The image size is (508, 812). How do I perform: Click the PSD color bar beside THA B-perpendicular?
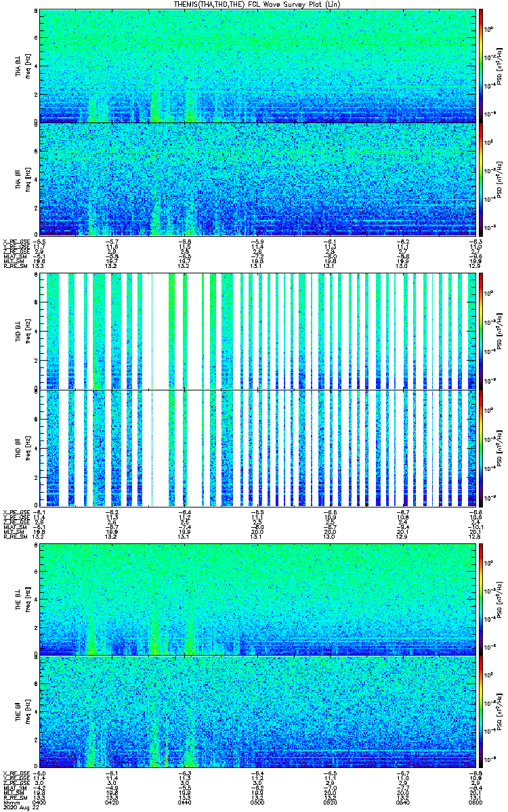(x=481, y=66)
